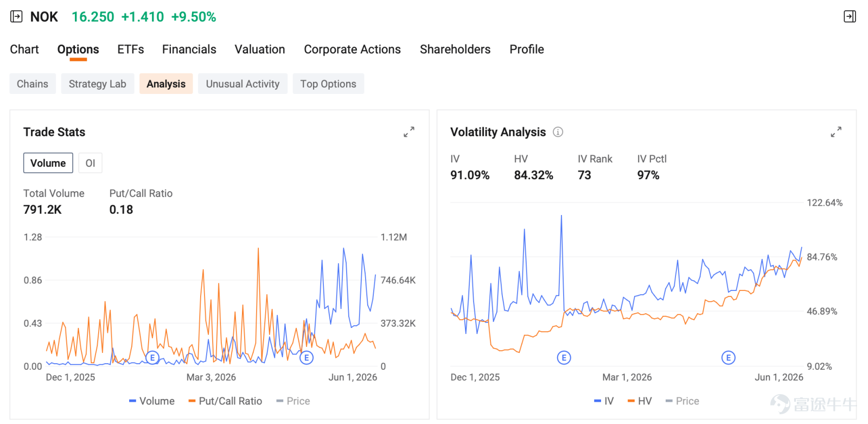The width and height of the screenshot is (868, 424).
Task: Click the Put/Call Ratio value 0.18
Action: (x=121, y=210)
